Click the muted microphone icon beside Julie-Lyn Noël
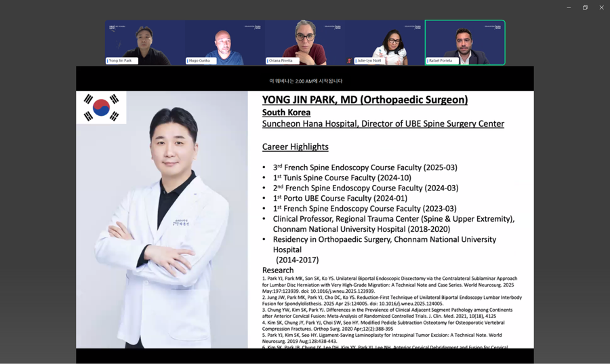This screenshot has width=610, height=364. click(349, 61)
